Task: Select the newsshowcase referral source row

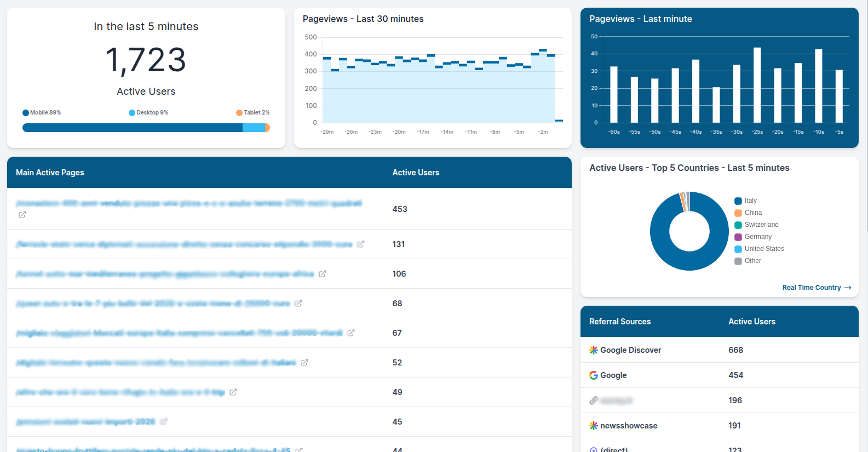Action: (629, 426)
